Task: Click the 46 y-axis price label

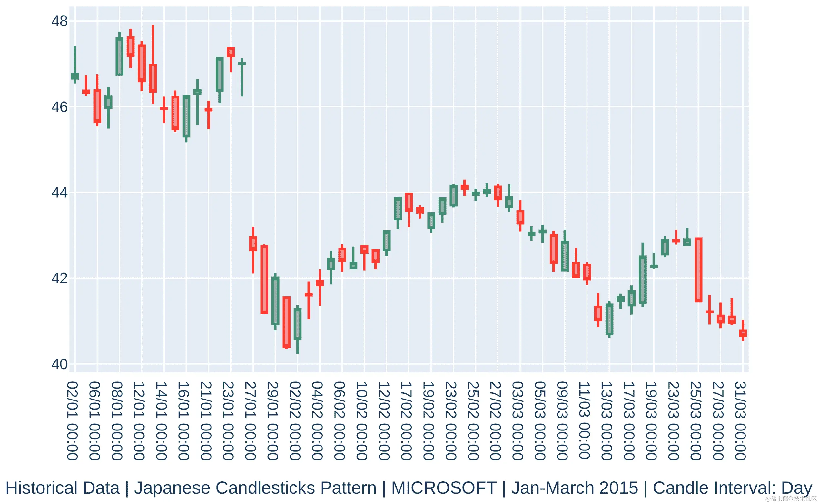Action: (59, 107)
